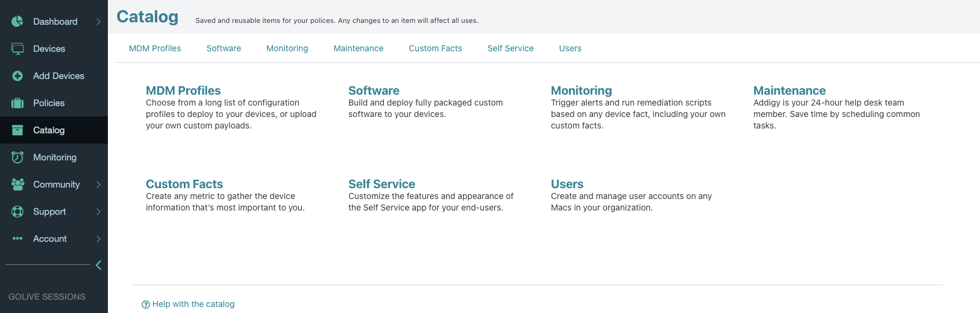This screenshot has width=980, height=313.
Task: Click the Support lifebuoy icon
Action: (17, 212)
